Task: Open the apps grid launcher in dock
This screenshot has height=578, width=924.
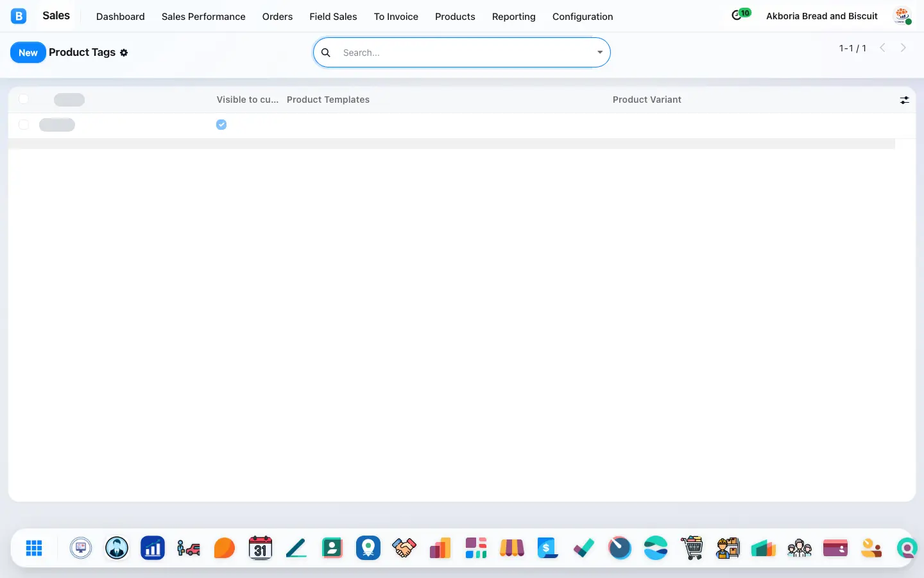Action: [34, 548]
